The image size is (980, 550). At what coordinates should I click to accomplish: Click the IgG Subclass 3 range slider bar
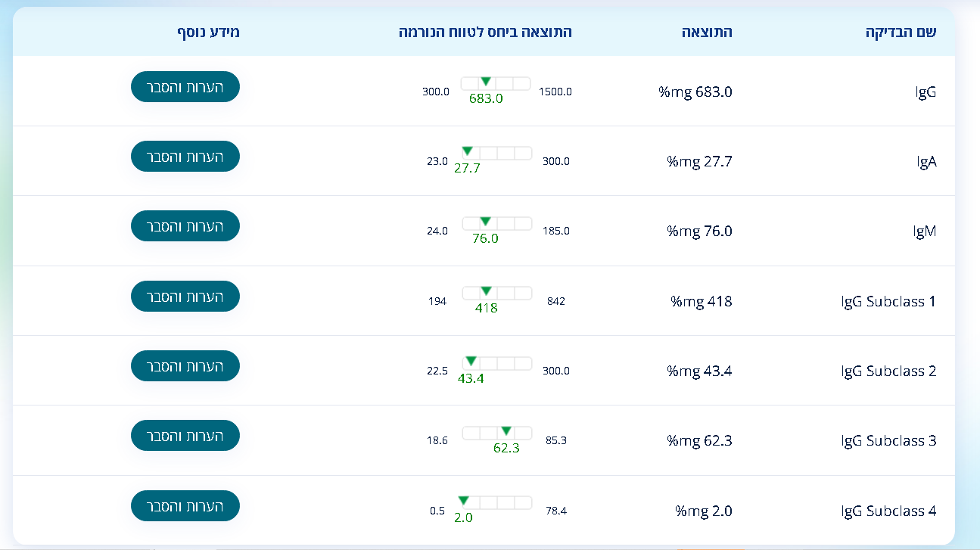point(497,433)
